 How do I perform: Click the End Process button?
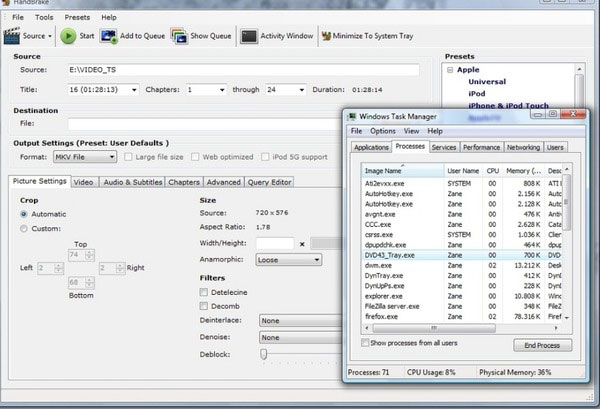(x=541, y=345)
